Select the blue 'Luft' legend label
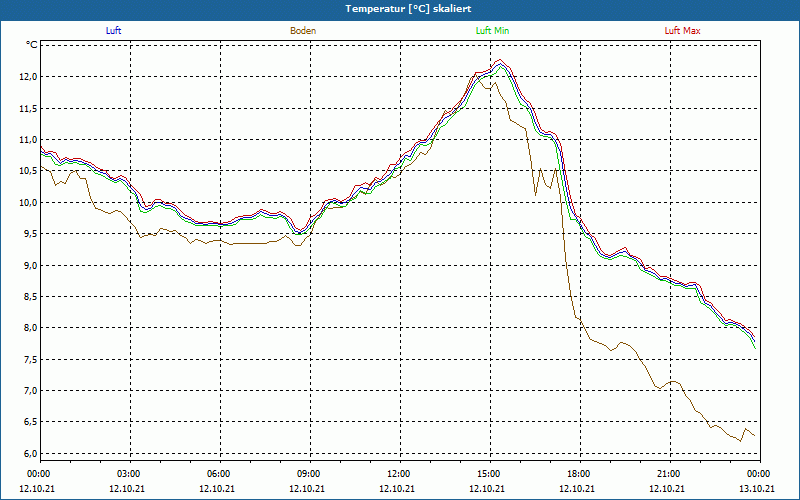Screen dimensions: 800x500 [x=113, y=31]
